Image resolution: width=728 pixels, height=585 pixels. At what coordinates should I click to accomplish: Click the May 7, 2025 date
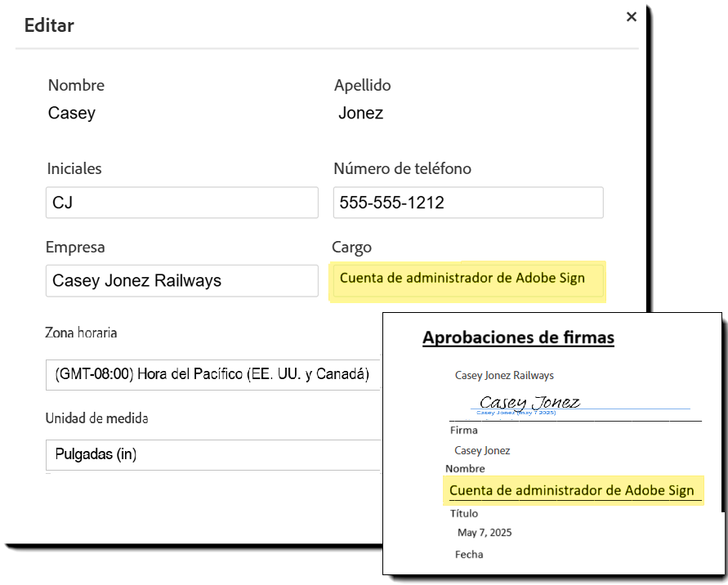[x=485, y=532]
